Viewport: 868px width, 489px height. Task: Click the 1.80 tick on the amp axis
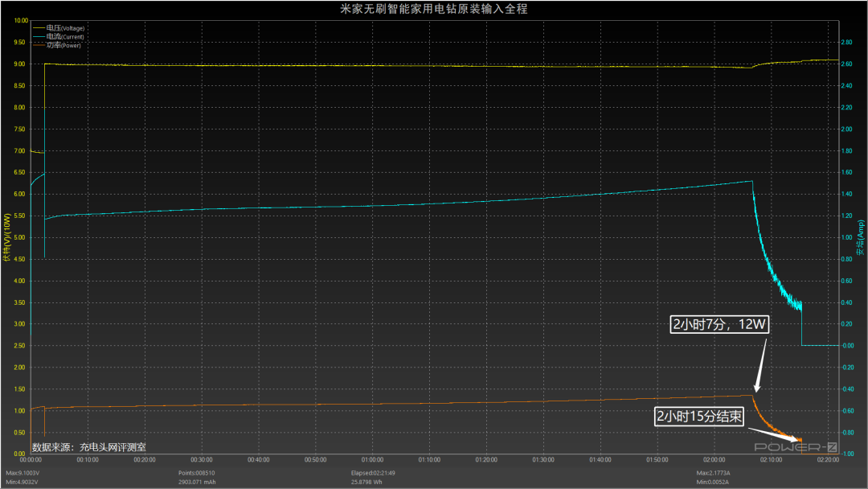(x=847, y=150)
